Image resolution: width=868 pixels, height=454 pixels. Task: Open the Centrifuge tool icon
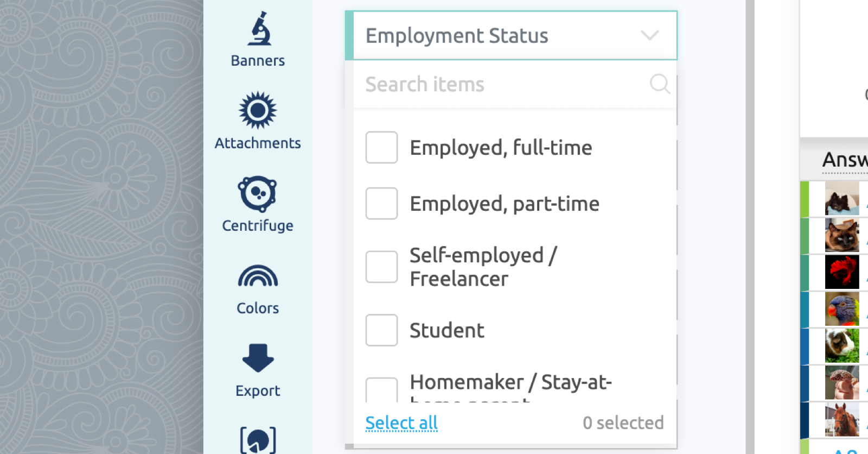tap(258, 193)
